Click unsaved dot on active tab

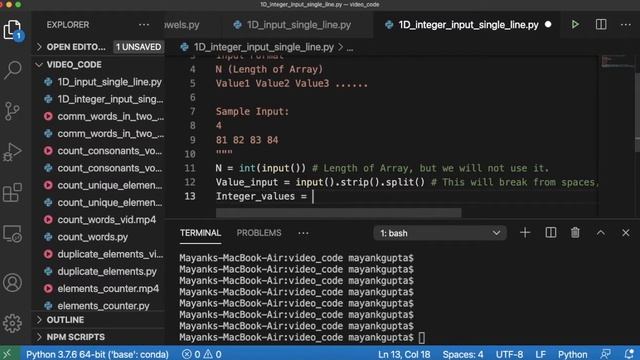point(548,24)
